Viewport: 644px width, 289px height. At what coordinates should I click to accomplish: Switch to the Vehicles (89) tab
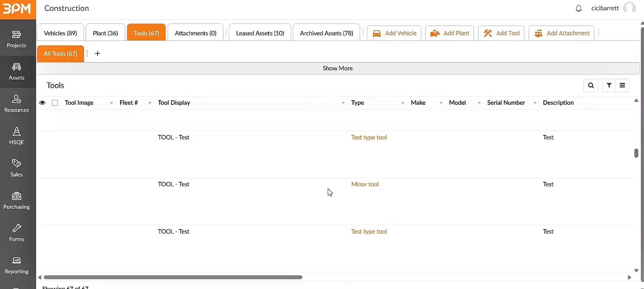tap(60, 33)
